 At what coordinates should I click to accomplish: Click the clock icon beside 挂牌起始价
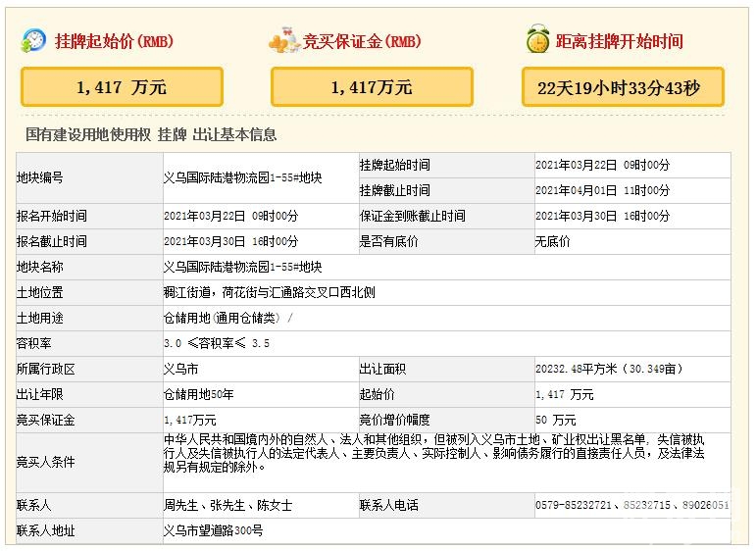point(34,40)
